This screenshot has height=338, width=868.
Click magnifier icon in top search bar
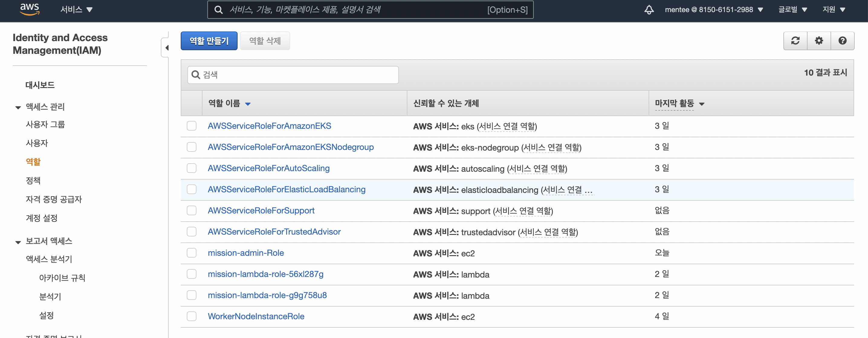[218, 10]
